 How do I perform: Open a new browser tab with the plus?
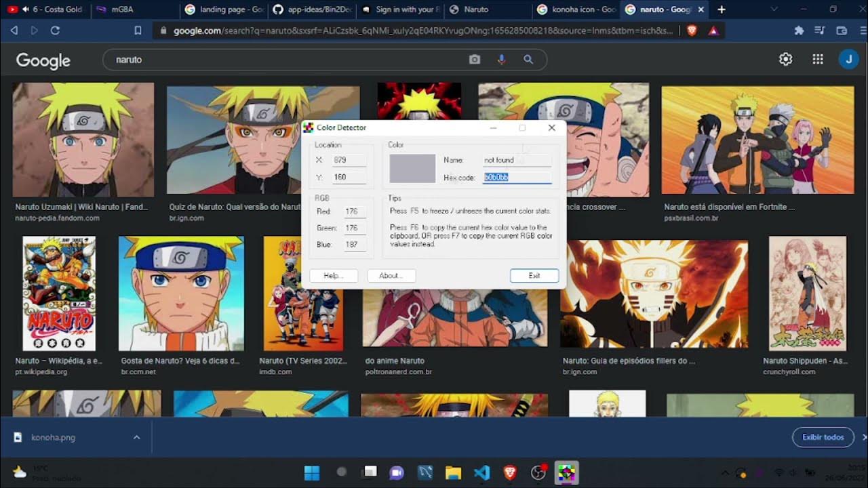722,9
